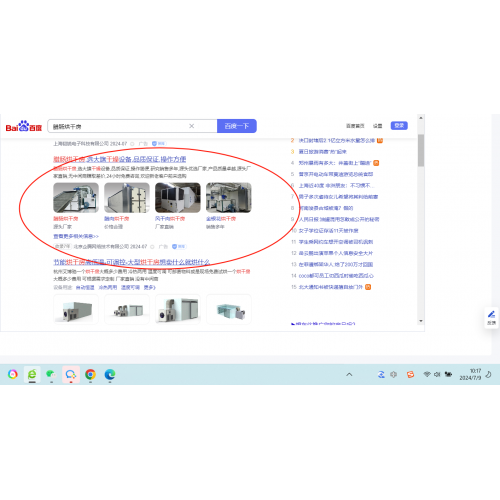Image resolution: width=500 pixels, height=500 pixels.
Task: Click the 查看更多相关信息>> link
Action: (x=76, y=236)
